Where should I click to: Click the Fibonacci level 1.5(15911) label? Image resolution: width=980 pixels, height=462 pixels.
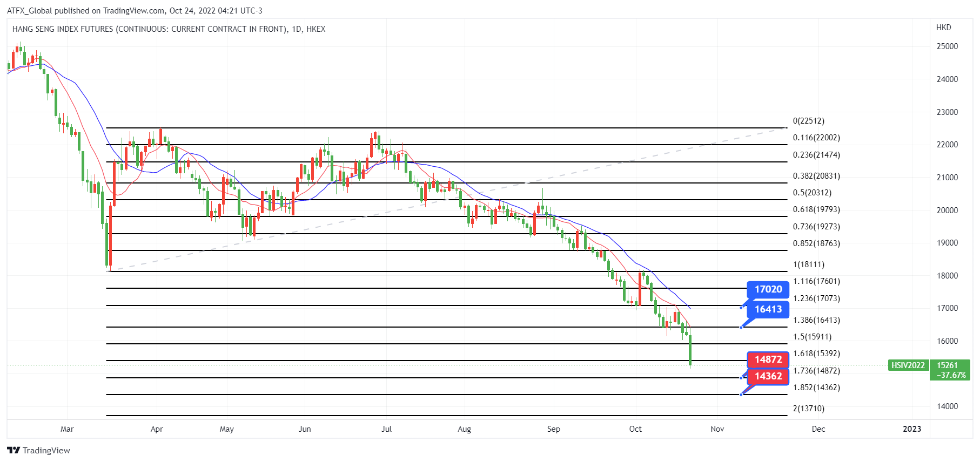tap(812, 337)
